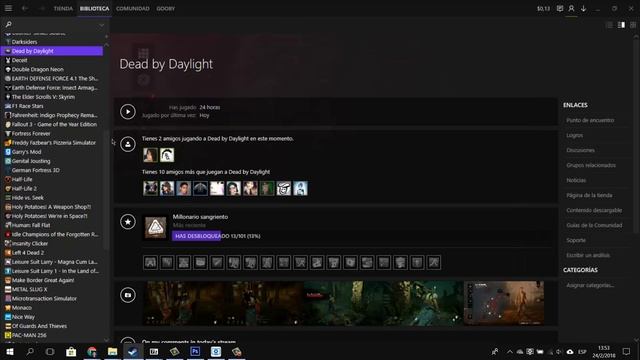Click first friend avatar currently playing

click(x=150, y=155)
